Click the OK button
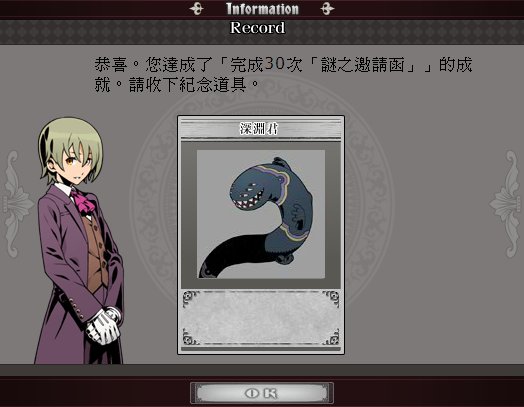 (x=262, y=393)
